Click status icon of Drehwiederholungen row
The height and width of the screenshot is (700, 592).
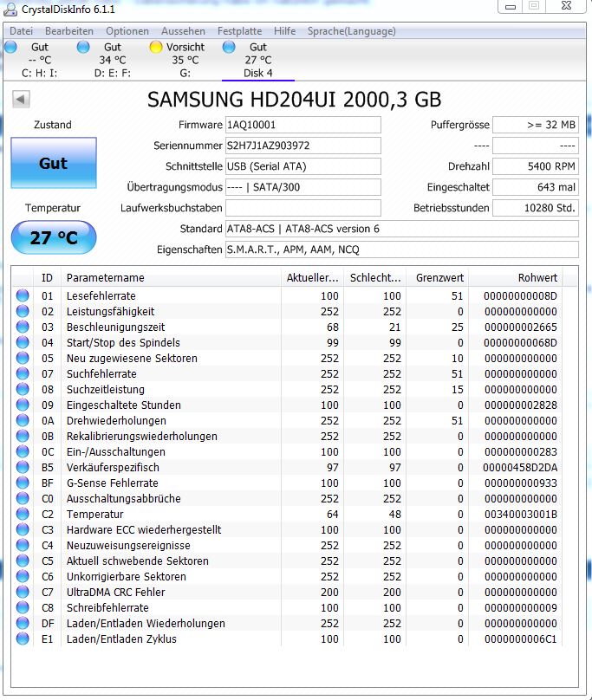coord(23,420)
